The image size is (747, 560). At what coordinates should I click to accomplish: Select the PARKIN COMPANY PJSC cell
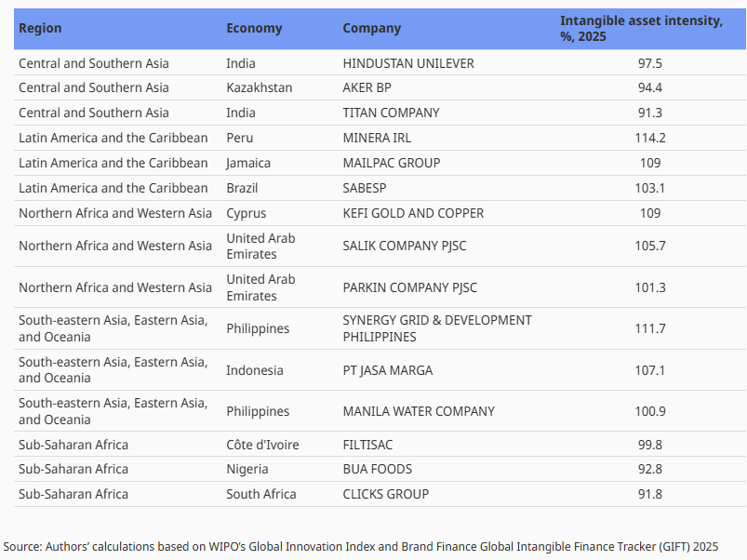pyautogui.click(x=409, y=287)
